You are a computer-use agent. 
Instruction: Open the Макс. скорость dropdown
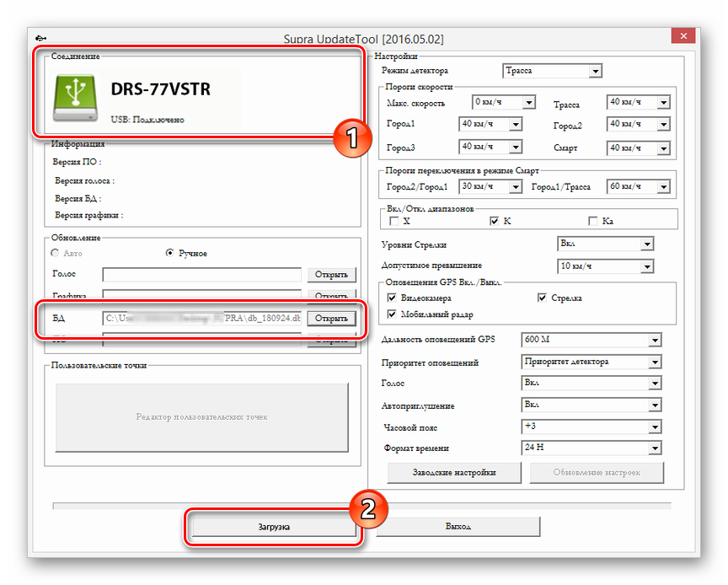pos(504,102)
